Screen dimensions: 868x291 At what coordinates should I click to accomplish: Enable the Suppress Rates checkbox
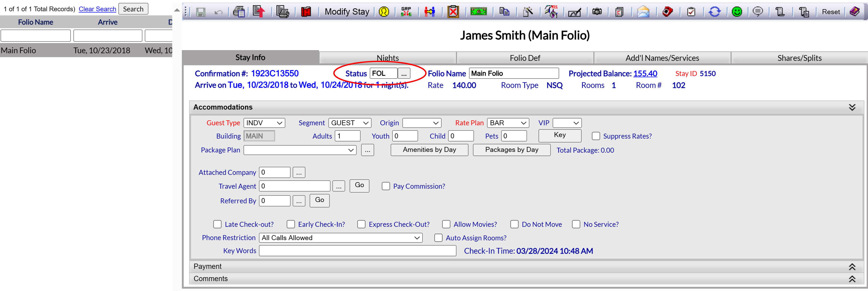click(x=596, y=136)
